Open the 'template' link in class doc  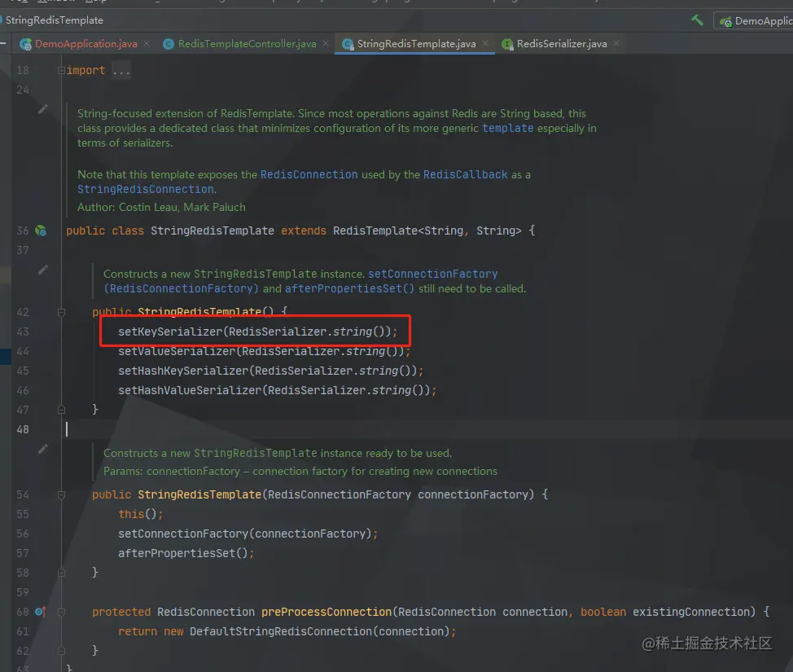tap(507, 128)
